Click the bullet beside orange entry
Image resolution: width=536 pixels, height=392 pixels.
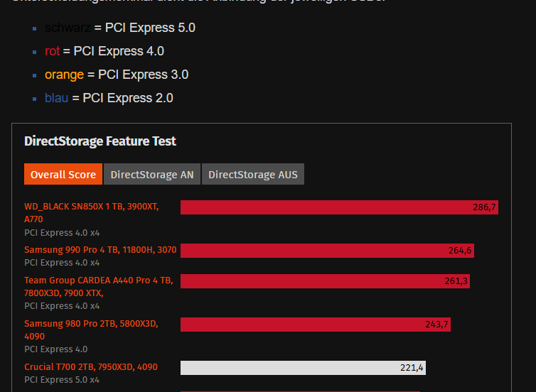pyautogui.click(x=35, y=75)
